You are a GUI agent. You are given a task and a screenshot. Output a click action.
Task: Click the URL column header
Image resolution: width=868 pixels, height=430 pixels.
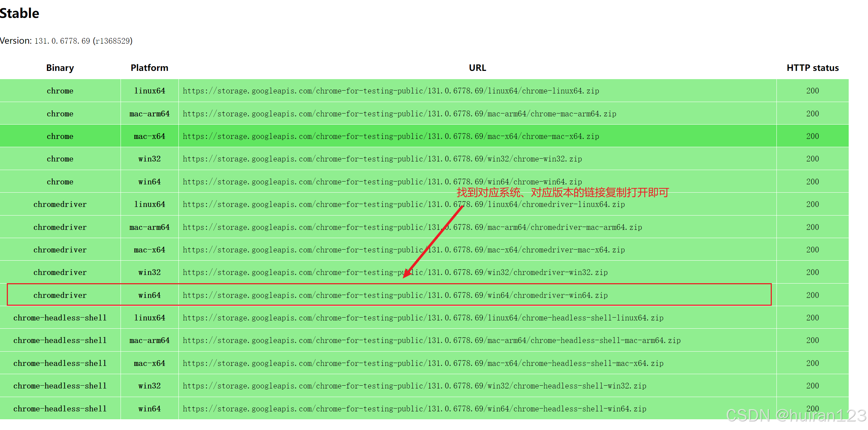pos(477,68)
